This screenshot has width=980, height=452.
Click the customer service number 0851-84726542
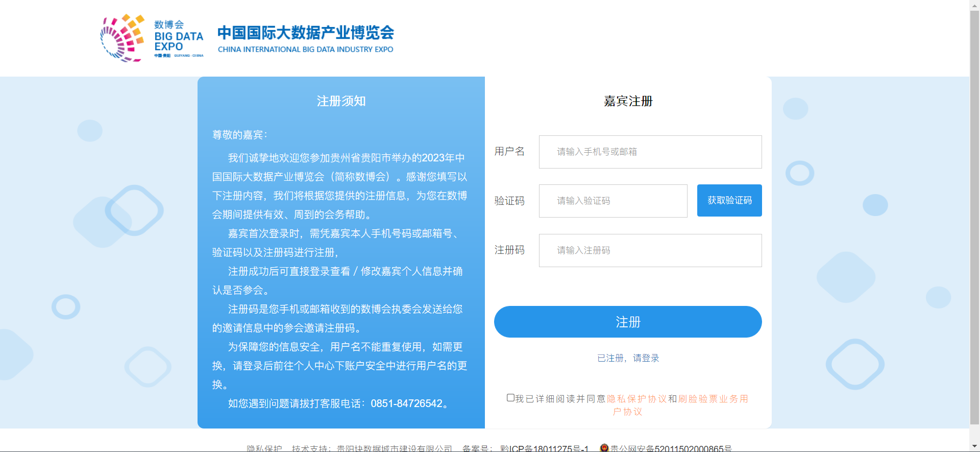tap(406, 403)
